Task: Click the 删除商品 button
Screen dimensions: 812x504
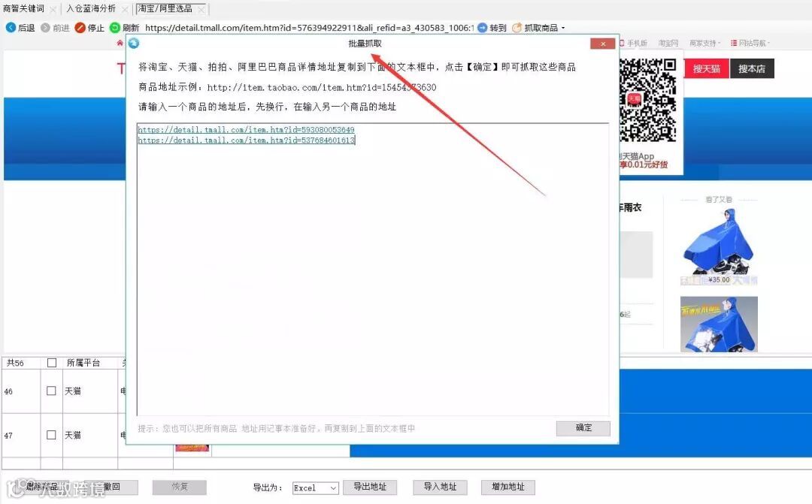Action: [41, 487]
